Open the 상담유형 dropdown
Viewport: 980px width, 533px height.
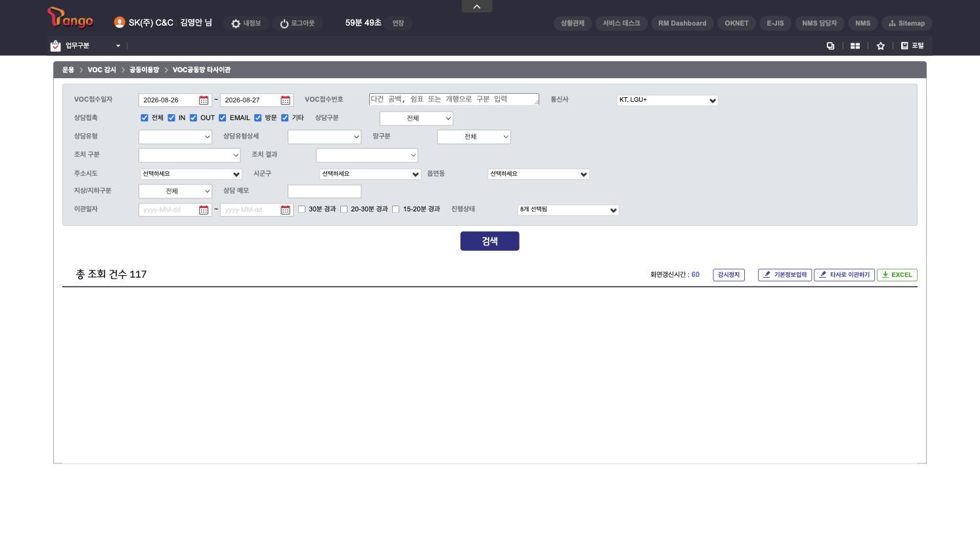[x=175, y=137]
